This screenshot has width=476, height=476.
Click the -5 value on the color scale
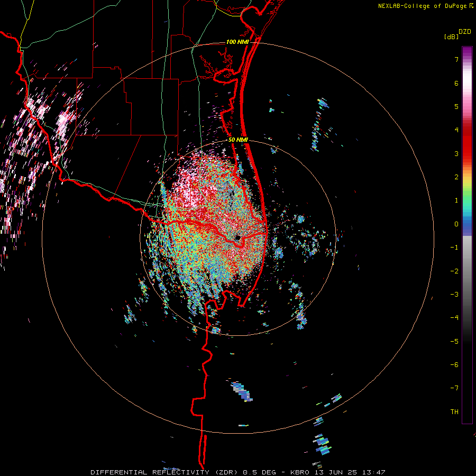tap(454, 342)
